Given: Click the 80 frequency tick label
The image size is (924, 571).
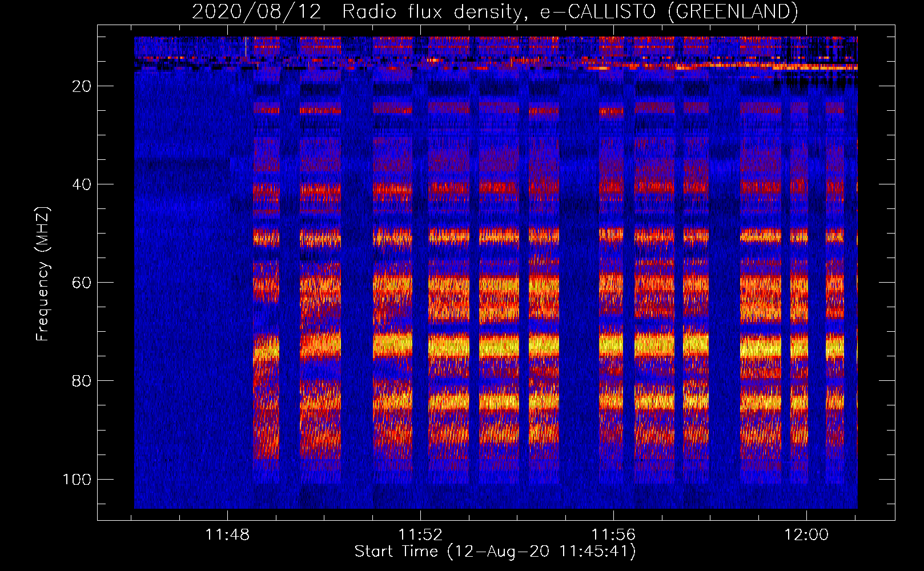Looking at the screenshot, I should [82, 381].
